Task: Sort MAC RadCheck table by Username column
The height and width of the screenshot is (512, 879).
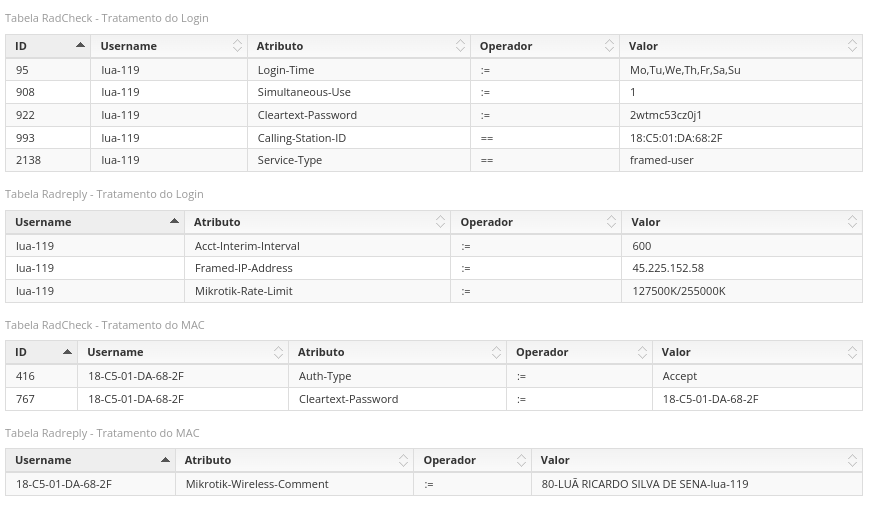Action: tap(183, 352)
